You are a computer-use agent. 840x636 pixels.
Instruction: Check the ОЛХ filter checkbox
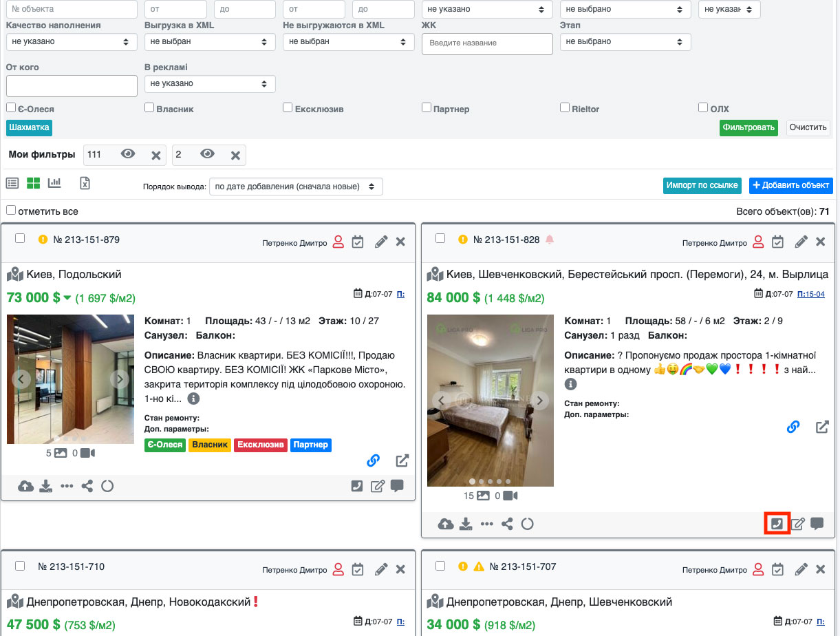pos(703,108)
